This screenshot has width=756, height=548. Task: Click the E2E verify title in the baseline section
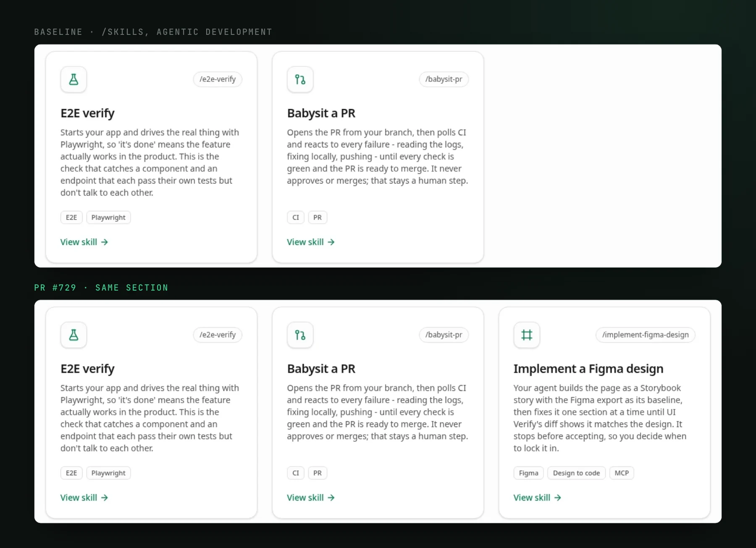click(87, 113)
